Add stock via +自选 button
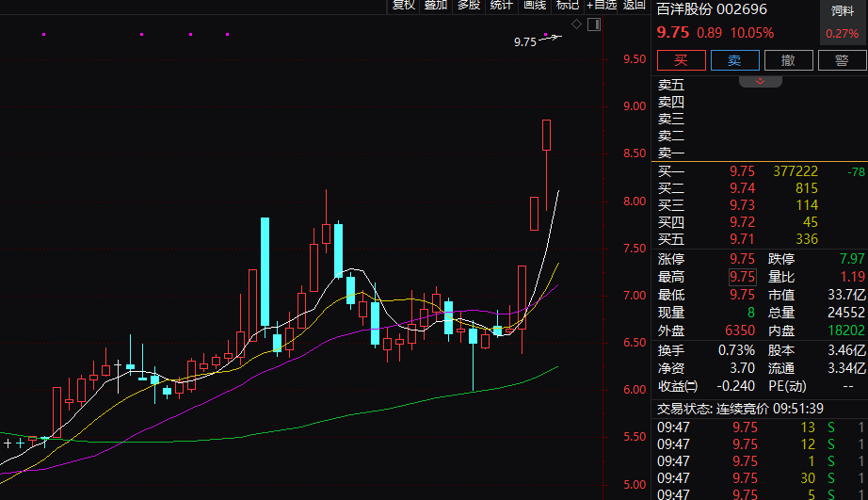 pyautogui.click(x=602, y=5)
